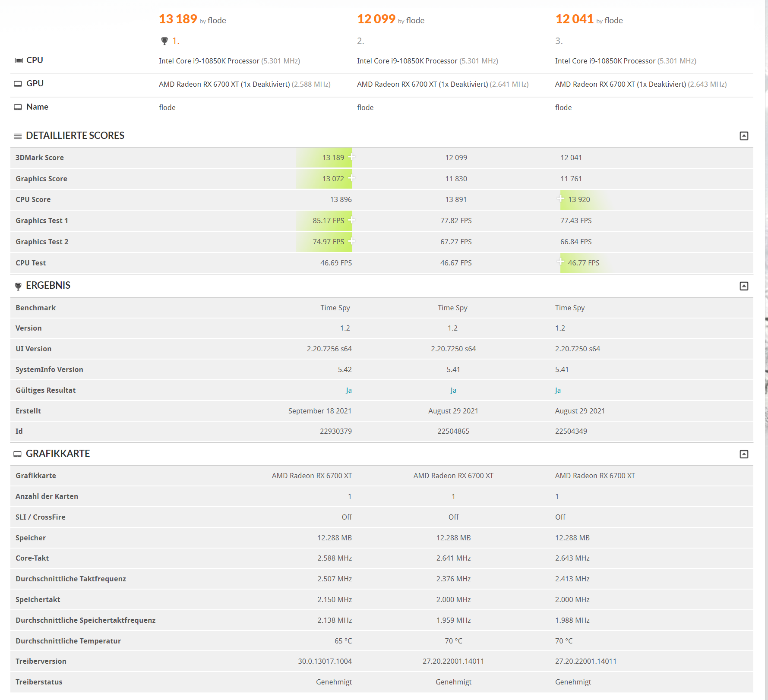Click the trophy icon beside rank 1
The height and width of the screenshot is (700, 768).
(164, 41)
